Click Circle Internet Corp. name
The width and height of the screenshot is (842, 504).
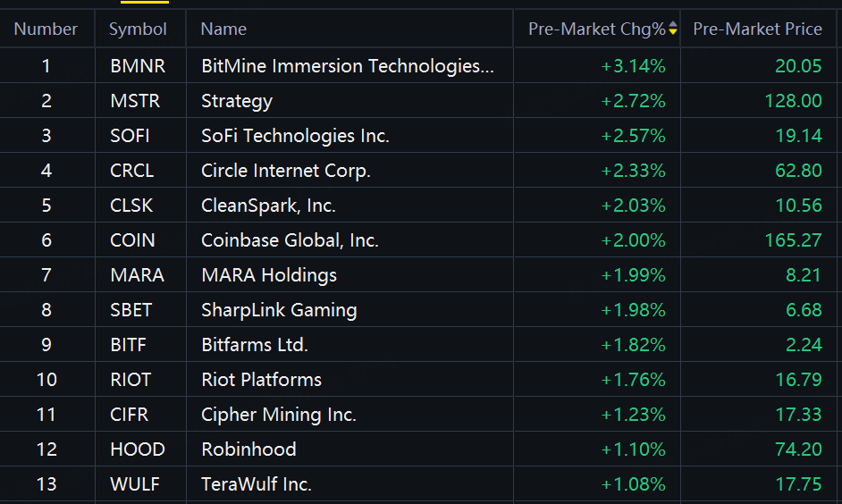point(285,171)
